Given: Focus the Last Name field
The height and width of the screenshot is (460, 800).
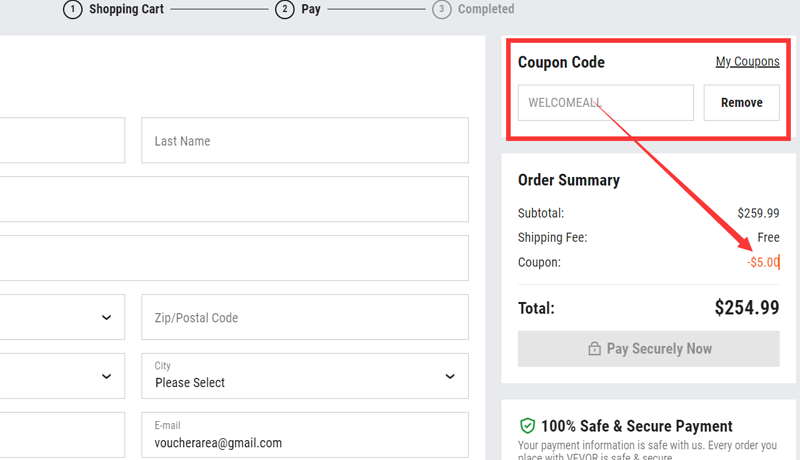Looking at the screenshot, I should pyautogui.click(x=304, y=141).
